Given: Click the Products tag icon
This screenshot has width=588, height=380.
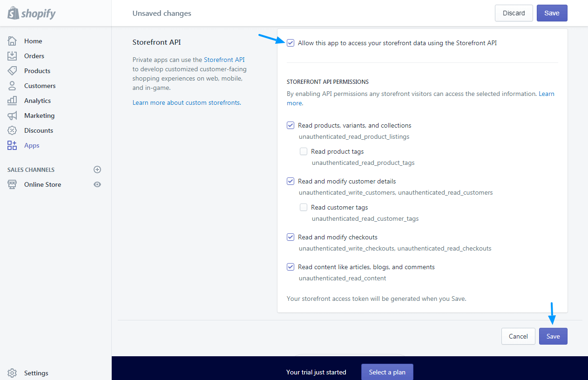Looking at the screenshot, I should [x=12, y=71].
